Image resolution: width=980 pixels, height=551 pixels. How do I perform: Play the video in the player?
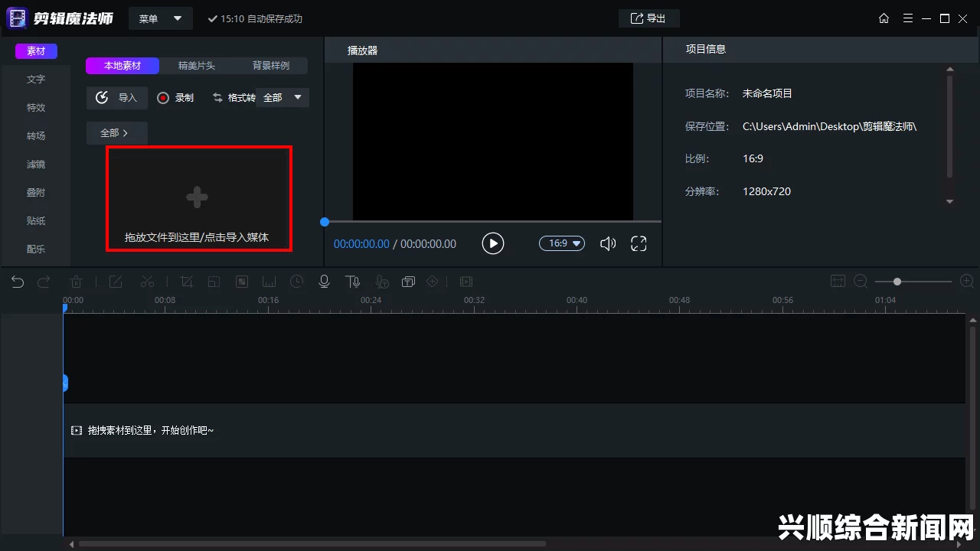[x=493, y=243]
